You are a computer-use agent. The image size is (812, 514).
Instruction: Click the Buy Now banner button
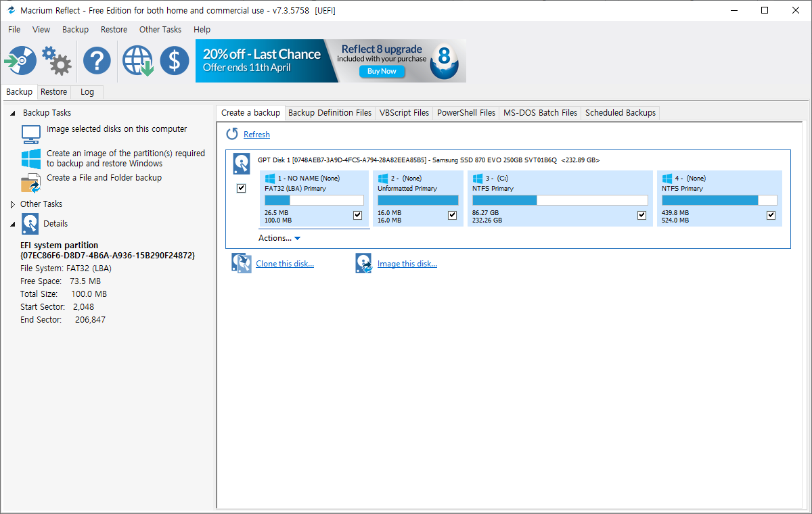382,71
